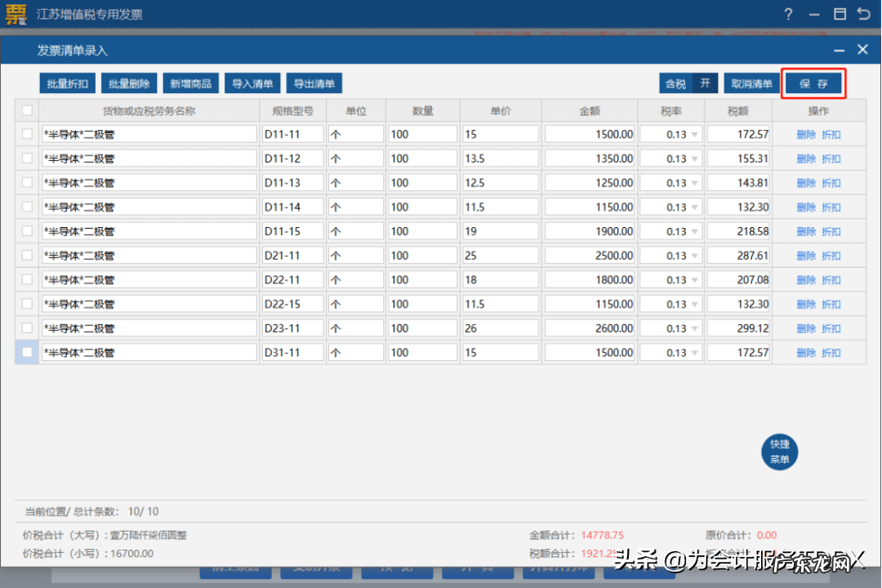
Task: Click the 批量删除 batch delete button
Action: [129, 82]
